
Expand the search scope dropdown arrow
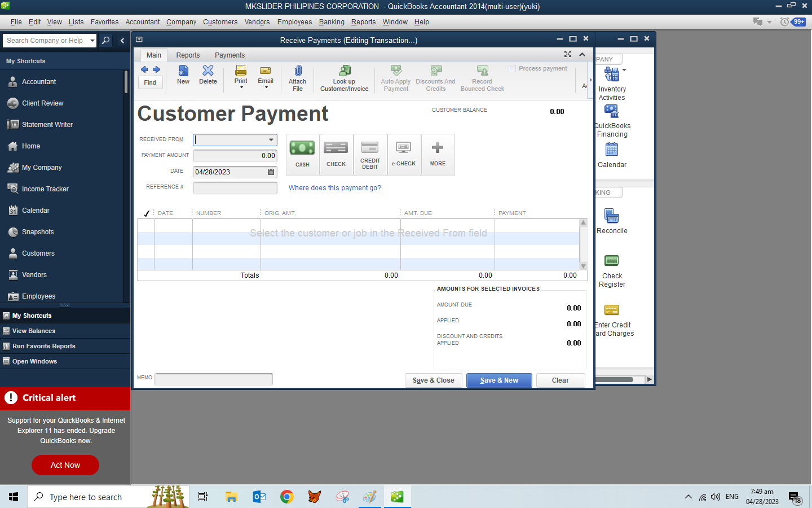point(92,41)
